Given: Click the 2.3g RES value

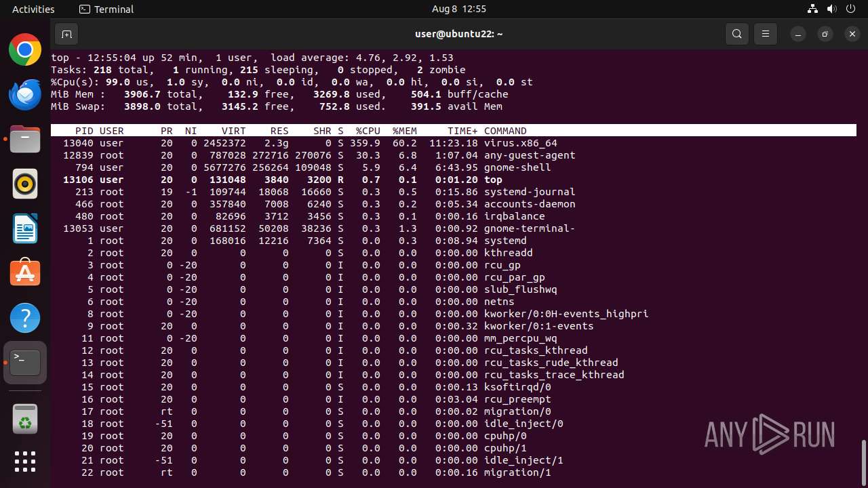Looking at the screenshot, I should pos(277,143).
